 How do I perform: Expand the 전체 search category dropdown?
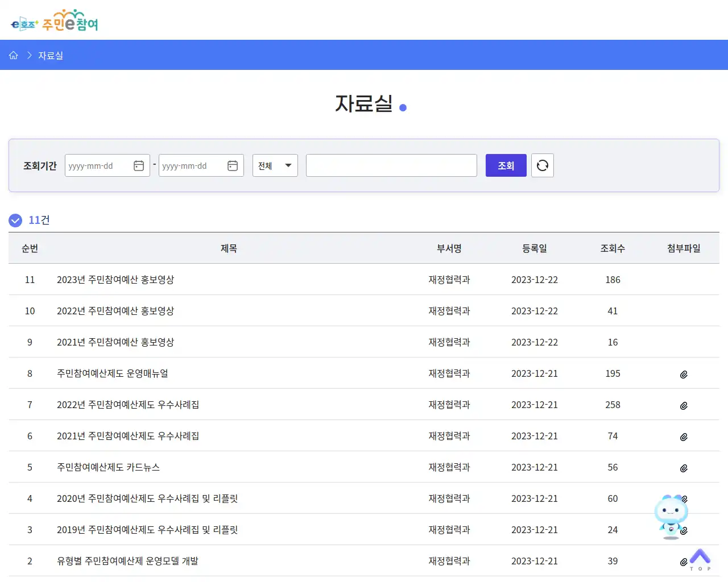click(275, 165)
